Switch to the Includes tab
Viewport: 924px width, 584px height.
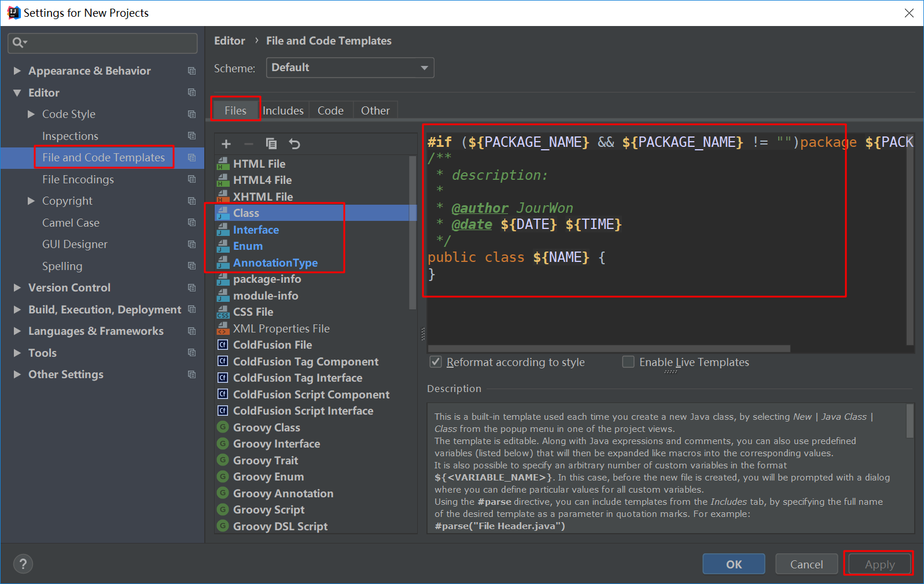pyautogui.click(x=283, y=110)
